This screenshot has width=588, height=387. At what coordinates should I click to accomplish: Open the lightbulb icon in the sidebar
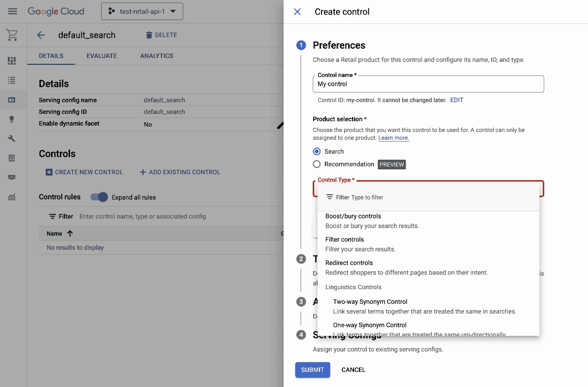[12, 119]
